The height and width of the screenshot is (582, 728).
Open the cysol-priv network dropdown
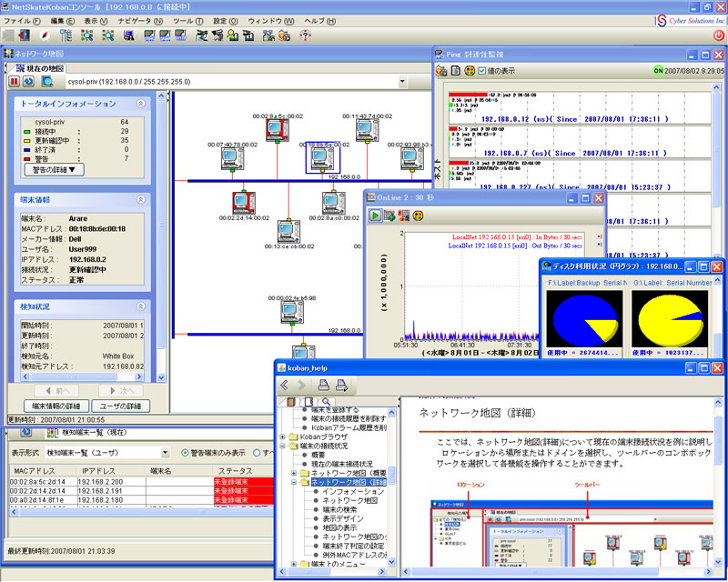pos(402,82)
